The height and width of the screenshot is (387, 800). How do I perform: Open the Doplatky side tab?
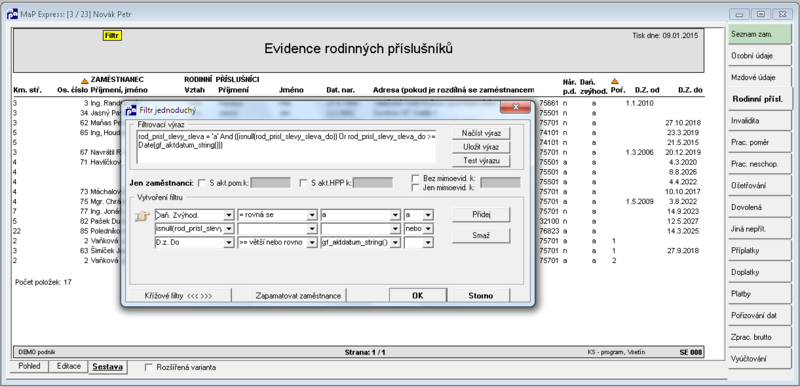pyautogui.click(x=759, y=272)
